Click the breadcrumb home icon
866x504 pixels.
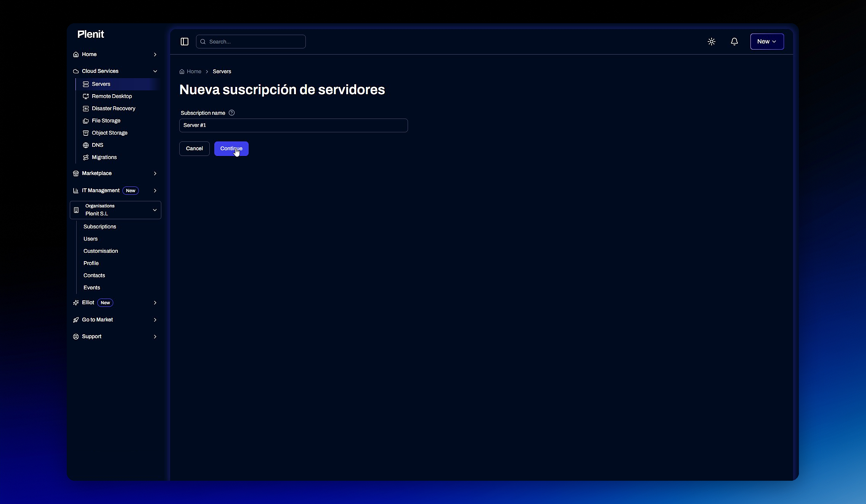[182, 72]
